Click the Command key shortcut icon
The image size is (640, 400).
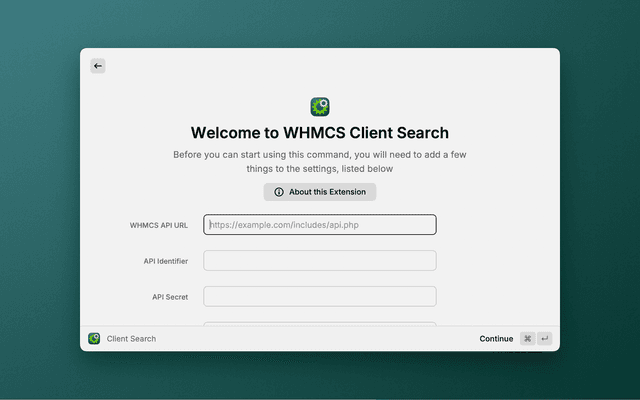(x=527, y=338)
